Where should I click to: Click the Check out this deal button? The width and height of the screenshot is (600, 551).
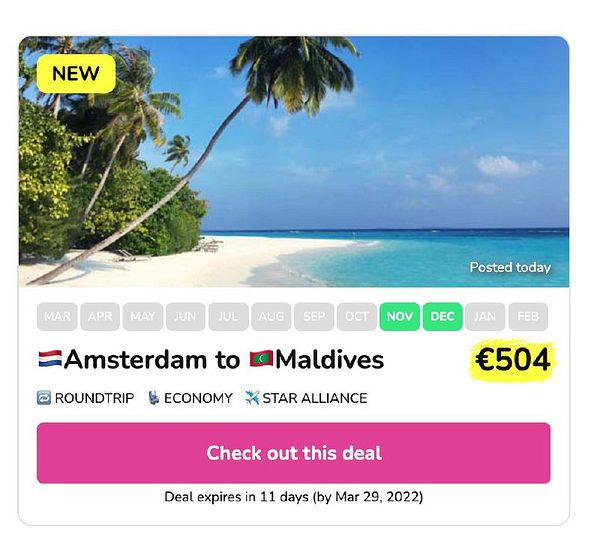(x=293, y=453)
